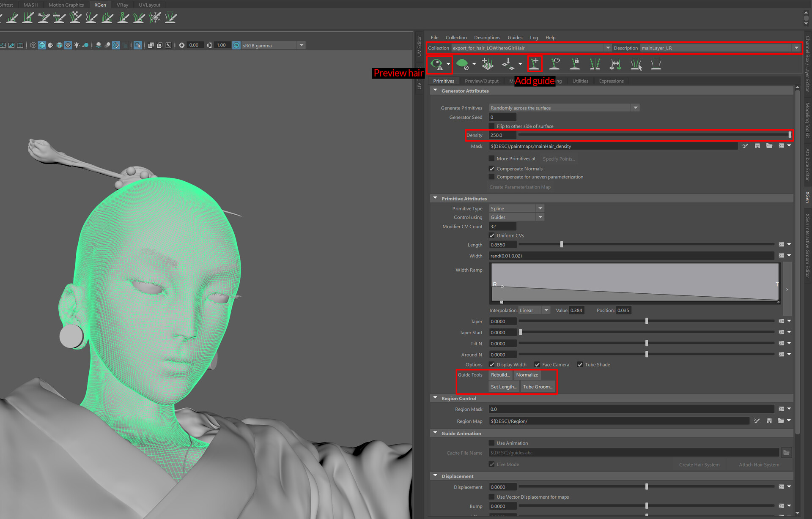Click the clear preview leaf icon
This screenshot has height=519, width=812.
pyautogui.click(x=462, y=64)
